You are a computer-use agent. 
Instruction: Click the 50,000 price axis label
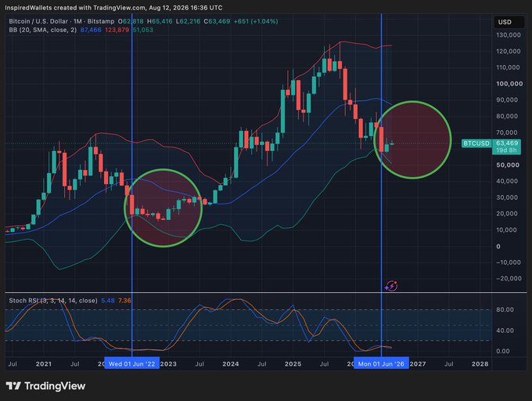coord(507,165)
